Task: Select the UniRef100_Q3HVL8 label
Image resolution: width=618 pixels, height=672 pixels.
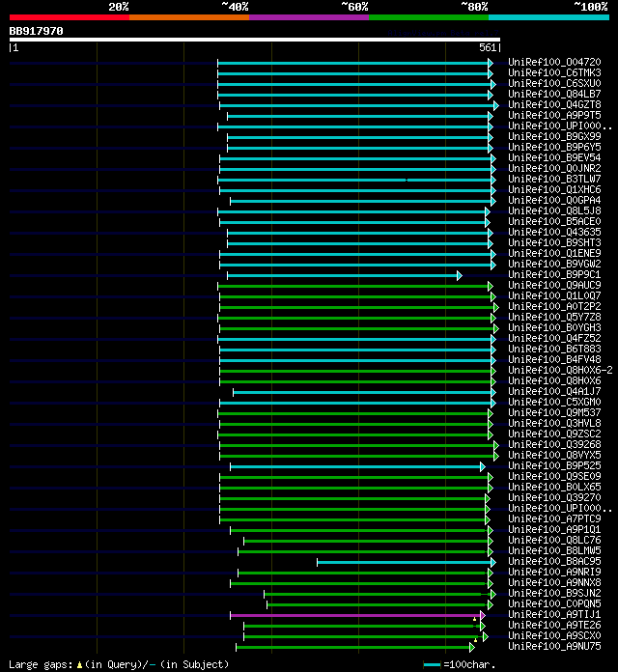Action: point(554,423)
